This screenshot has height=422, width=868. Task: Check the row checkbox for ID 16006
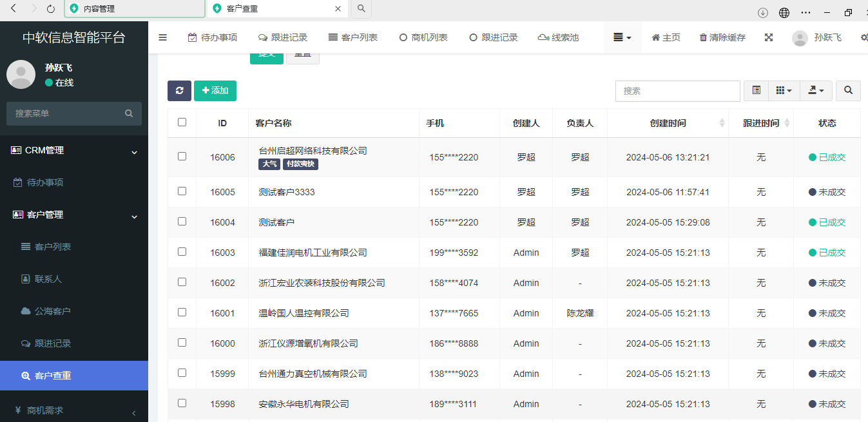[182, 157]
